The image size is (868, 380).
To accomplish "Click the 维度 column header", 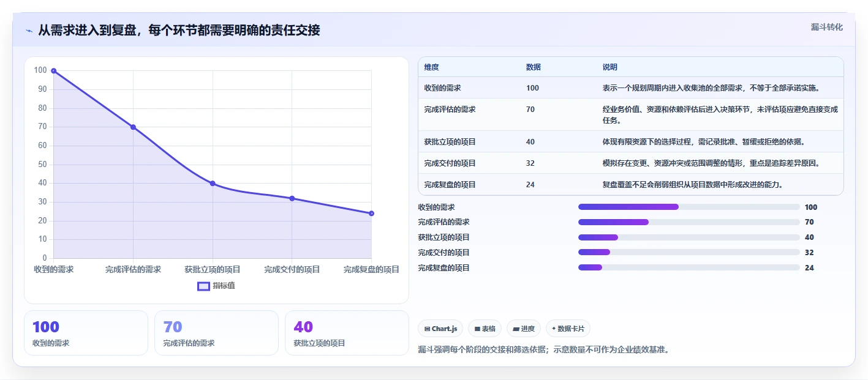I will pyautogui.click(x=431, y=67).
